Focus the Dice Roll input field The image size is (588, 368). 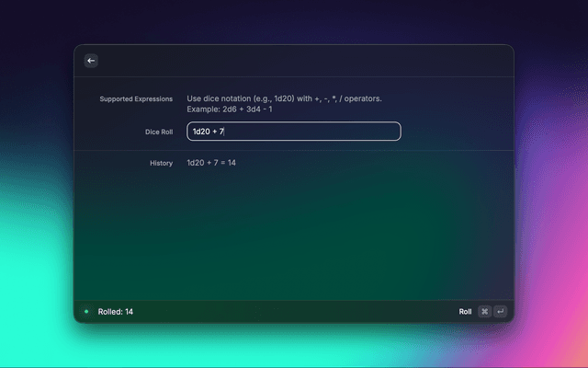pyautogui.click(x=293, y=132)
